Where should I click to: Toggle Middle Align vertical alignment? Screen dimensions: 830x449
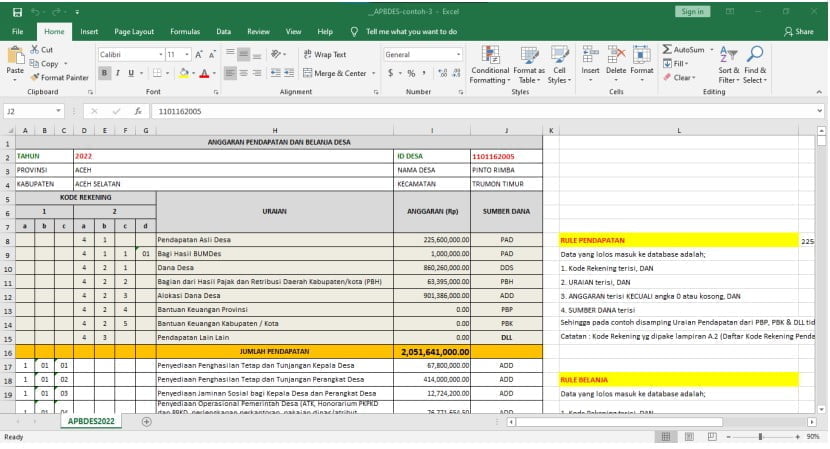[243, 54]
